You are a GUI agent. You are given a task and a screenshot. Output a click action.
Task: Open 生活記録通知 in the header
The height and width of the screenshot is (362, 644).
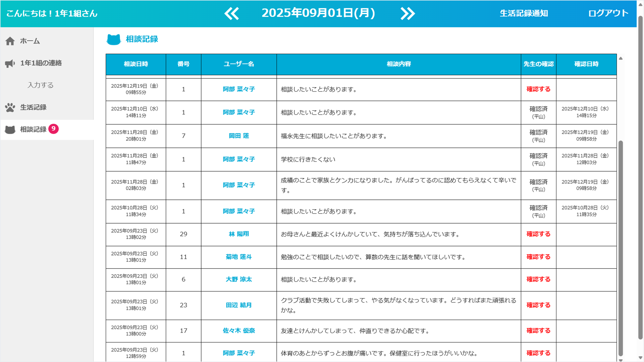pyautogui.click(x=524, y=13)
